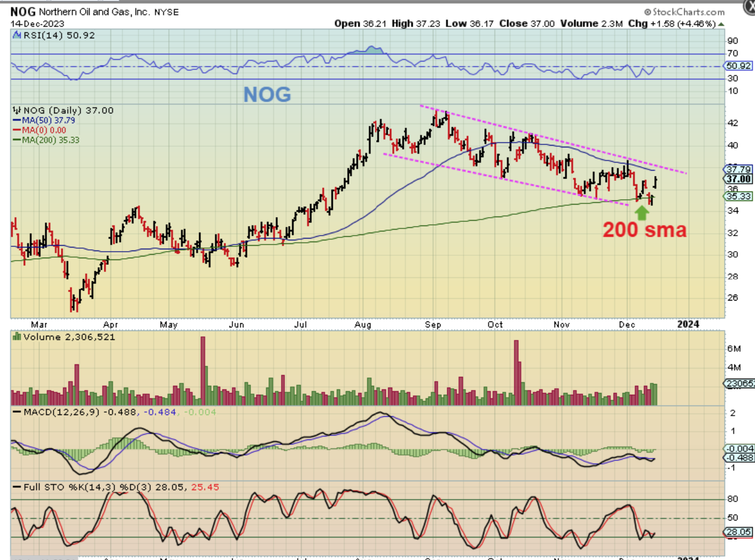Click the 28.05 stochastic value tag
Screen dimensions: 755x560
(737, 531)
